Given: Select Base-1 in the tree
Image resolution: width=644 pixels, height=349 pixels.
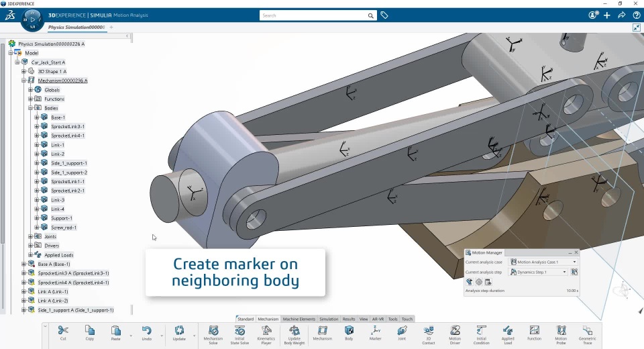Looking at the screenshot, I should tap(58, 117).
